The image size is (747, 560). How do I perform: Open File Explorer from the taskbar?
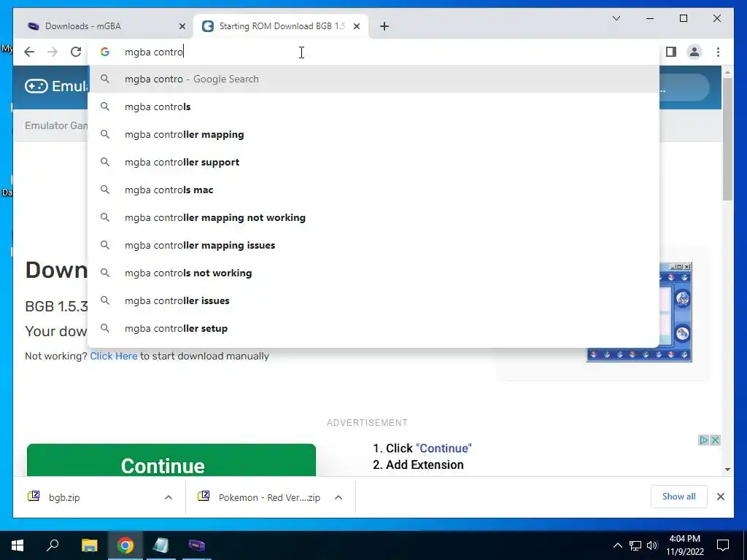(x=89, y=545)
